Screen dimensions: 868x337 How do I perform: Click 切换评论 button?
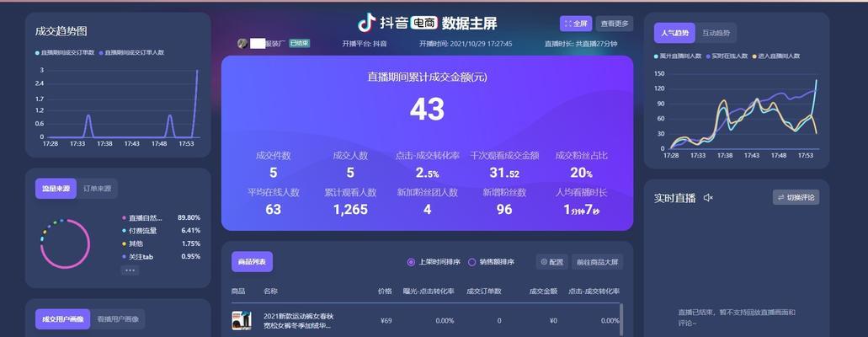tap(796, 197)
